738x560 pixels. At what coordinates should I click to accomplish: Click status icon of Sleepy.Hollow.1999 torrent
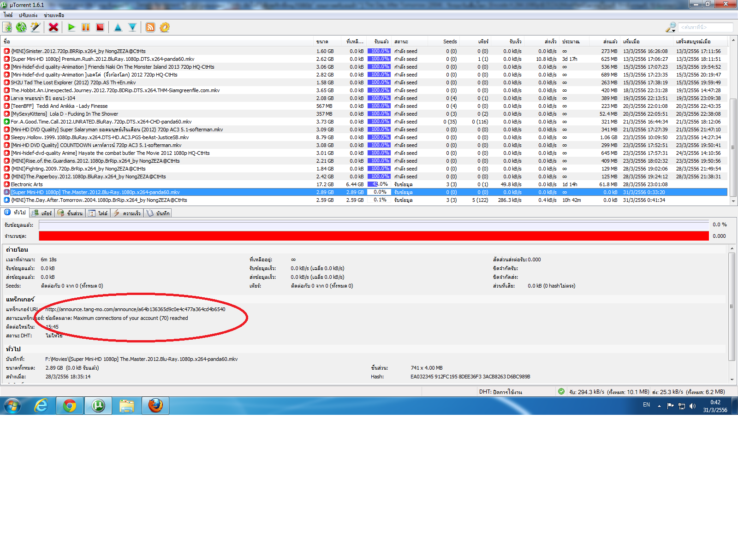click(6, 137)
